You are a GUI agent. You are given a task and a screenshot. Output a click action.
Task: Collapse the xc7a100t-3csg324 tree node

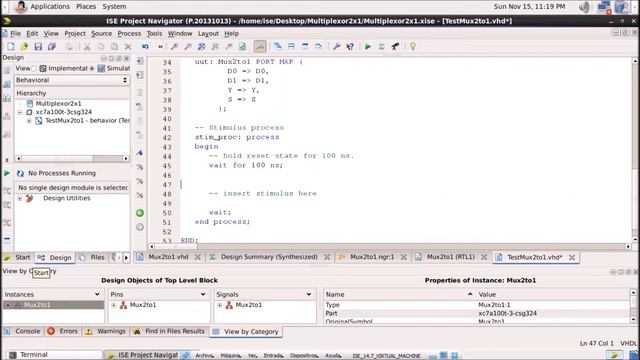(x=20, y=112)
